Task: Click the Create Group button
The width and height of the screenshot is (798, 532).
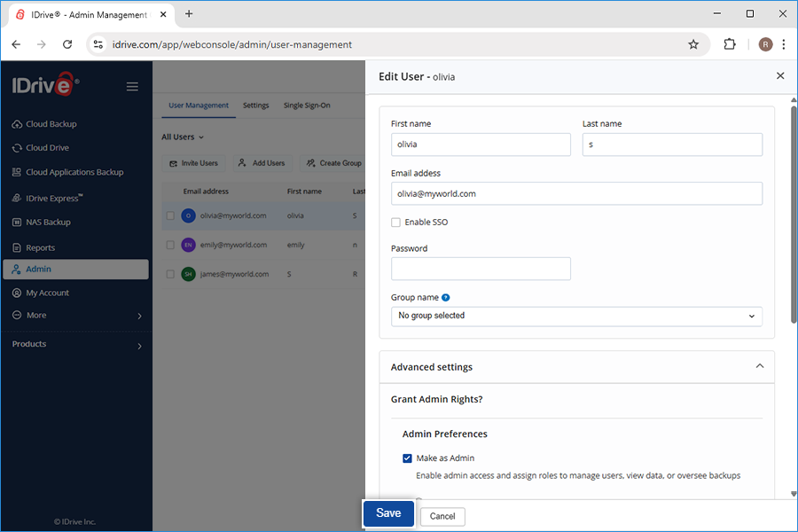Action: tap(334, 163)
